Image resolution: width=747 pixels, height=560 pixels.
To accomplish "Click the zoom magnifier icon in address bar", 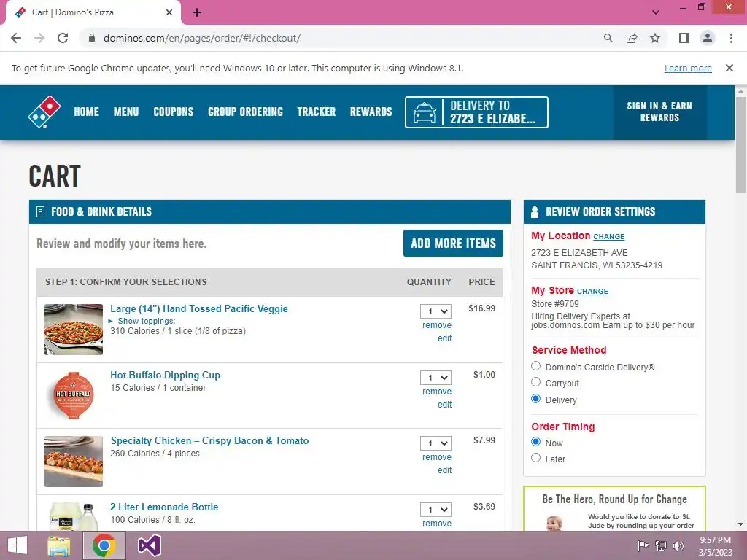I will point(608,38).
